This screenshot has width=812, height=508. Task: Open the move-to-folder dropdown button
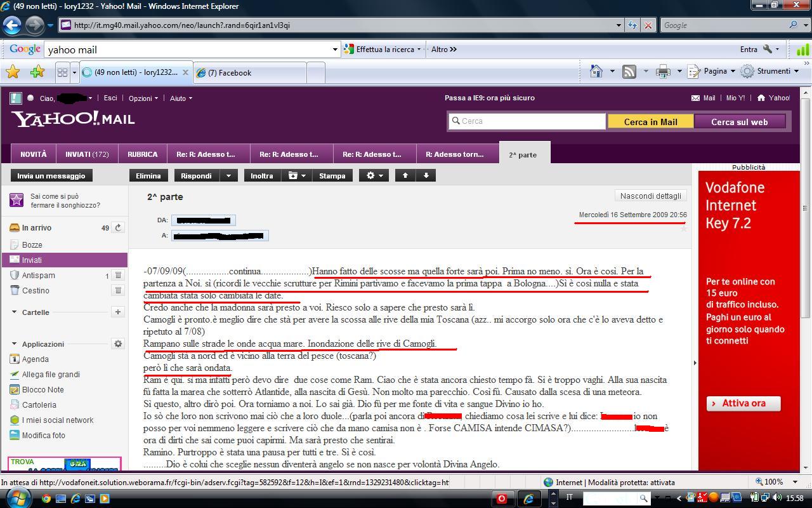297,175
